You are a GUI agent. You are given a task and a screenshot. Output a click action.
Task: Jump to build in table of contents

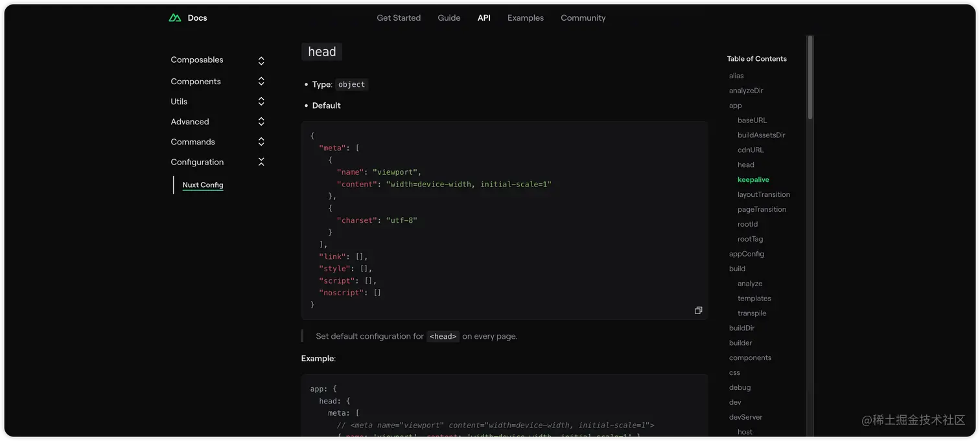tap(737, 269)
